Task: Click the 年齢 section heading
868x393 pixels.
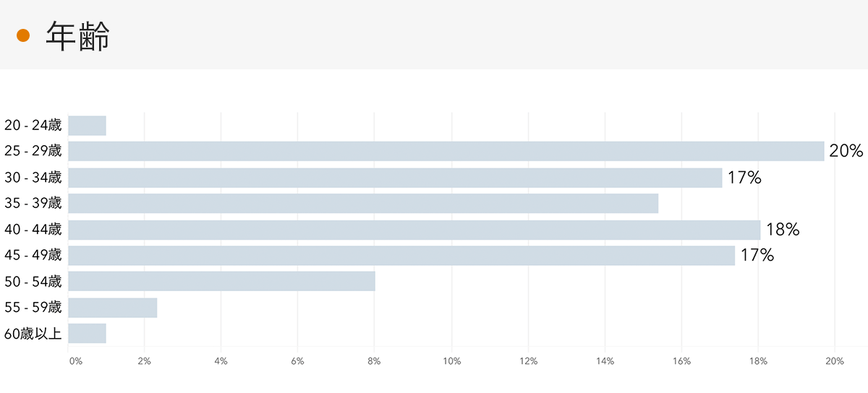Action: (x=77, y=35)
